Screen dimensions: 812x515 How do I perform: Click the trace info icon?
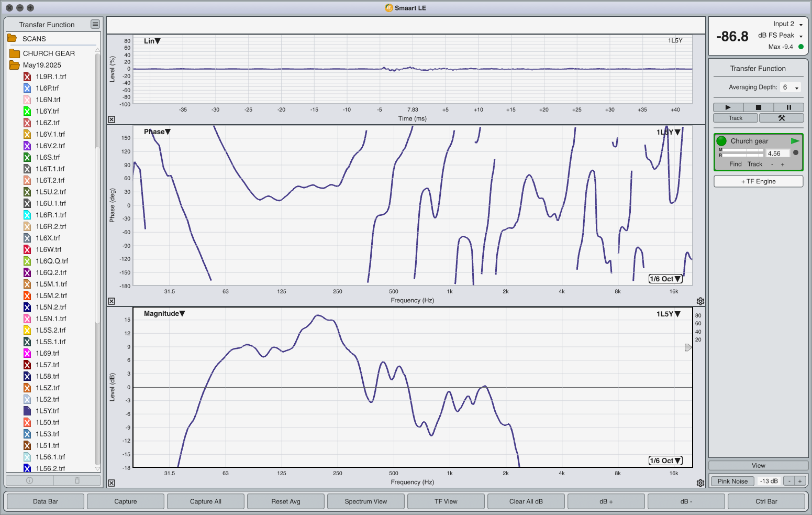29,480
